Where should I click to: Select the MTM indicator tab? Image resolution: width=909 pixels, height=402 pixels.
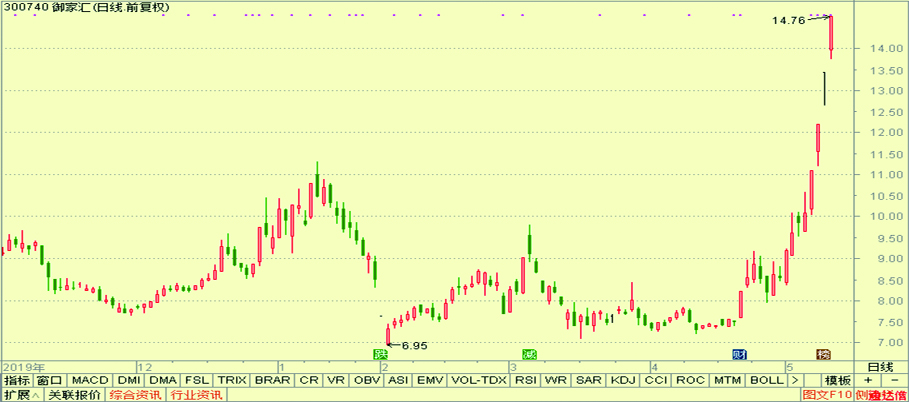[728, 381]
